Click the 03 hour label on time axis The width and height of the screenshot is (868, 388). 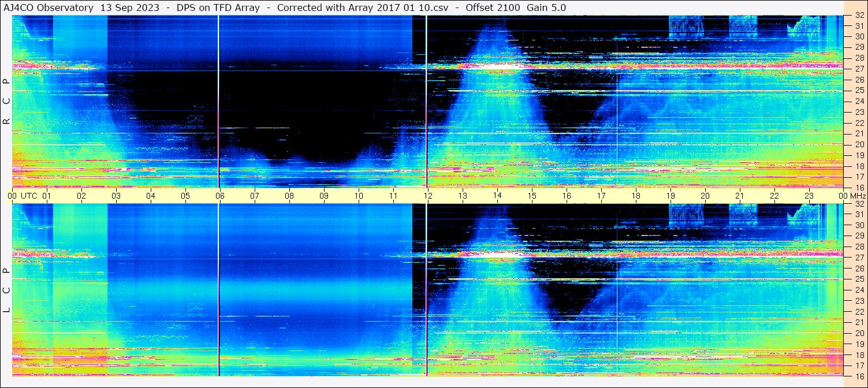point(116,196)
